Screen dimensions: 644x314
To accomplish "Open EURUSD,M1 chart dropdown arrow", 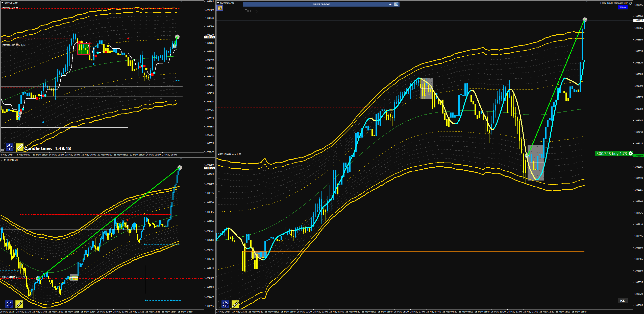I will click(2, 160).
